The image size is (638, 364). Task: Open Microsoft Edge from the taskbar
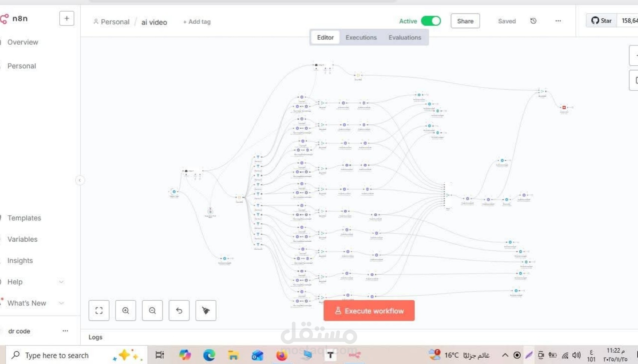pyautogui.click(x=209, y=355)
